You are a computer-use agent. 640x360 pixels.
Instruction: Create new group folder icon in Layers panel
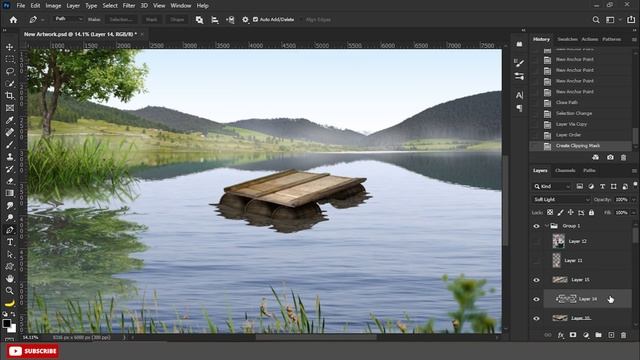(x=598, y=335)
